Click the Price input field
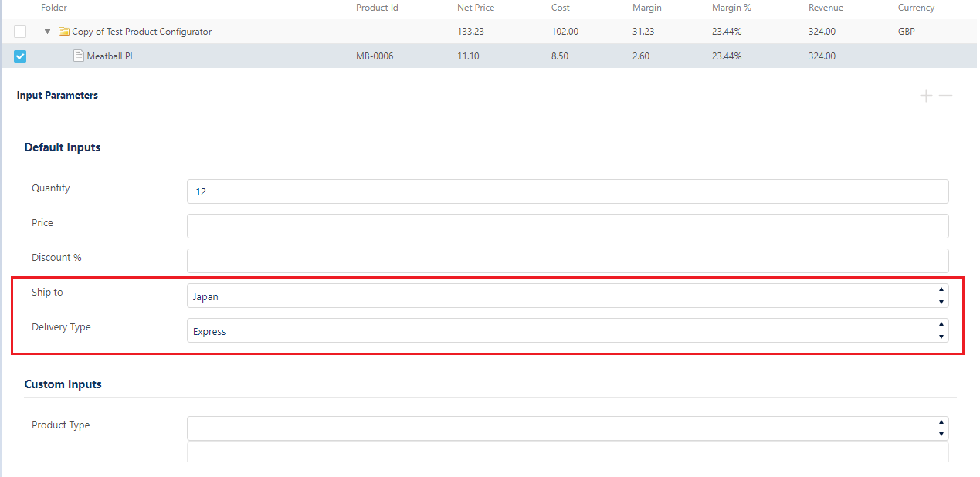 tap(567, 226)
